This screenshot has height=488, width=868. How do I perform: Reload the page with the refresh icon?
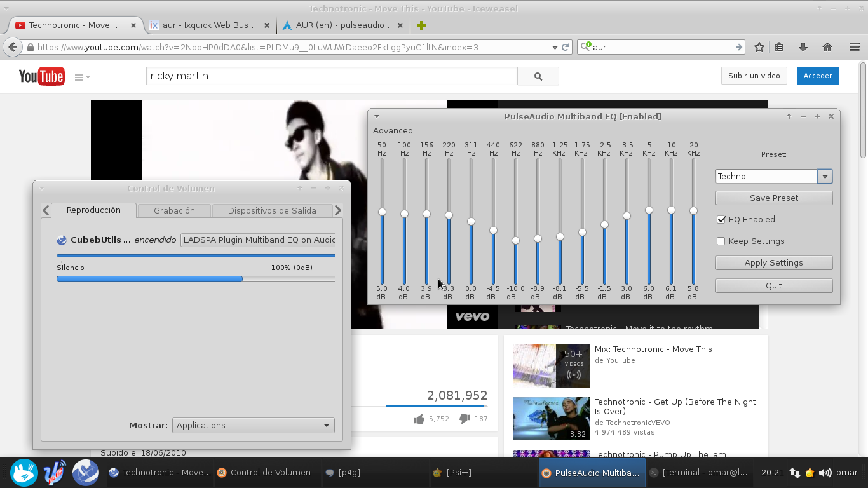tap(566, 47)
